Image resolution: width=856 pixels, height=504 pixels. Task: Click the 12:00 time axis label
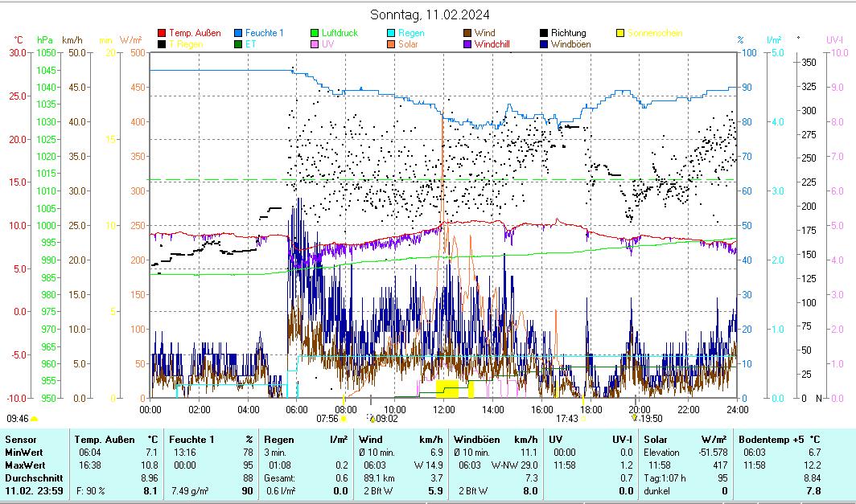(x=443, y=409)
